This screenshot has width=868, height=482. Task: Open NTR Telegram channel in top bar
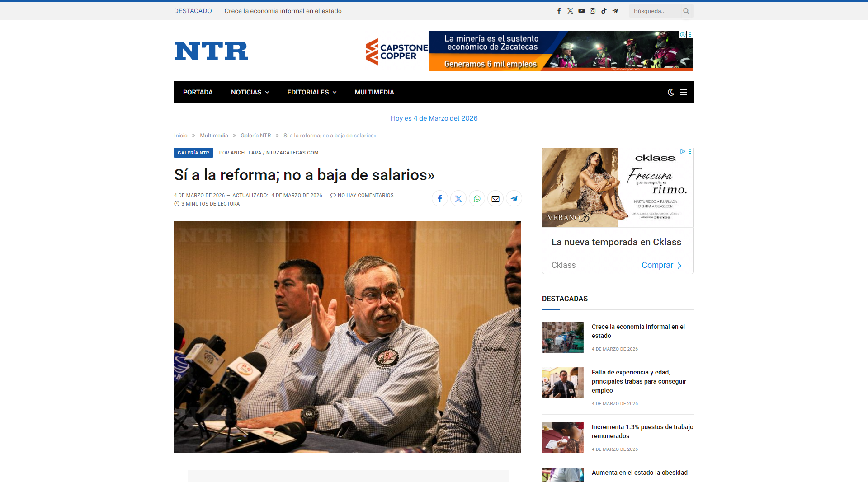615,11
